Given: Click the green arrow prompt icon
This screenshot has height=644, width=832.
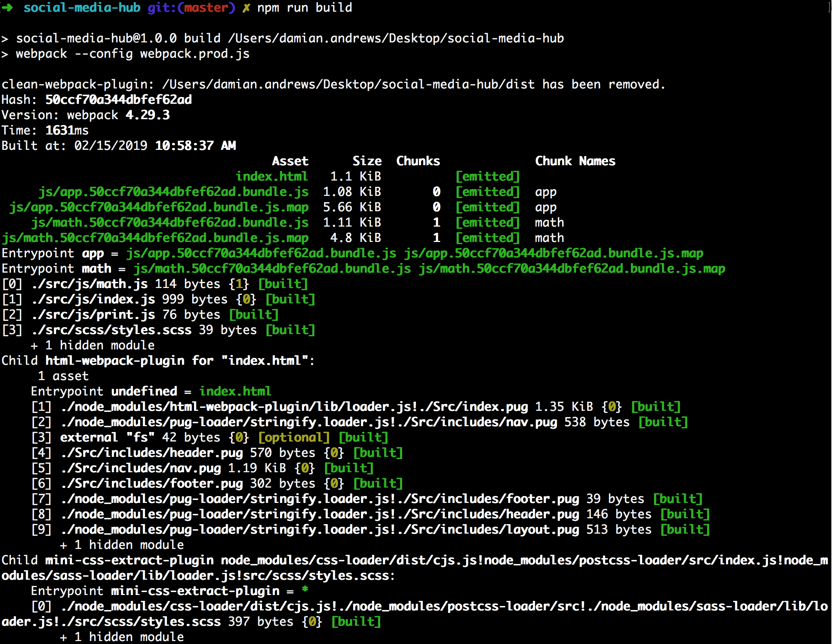Looking at the screenshot, I should click(8, 8).
